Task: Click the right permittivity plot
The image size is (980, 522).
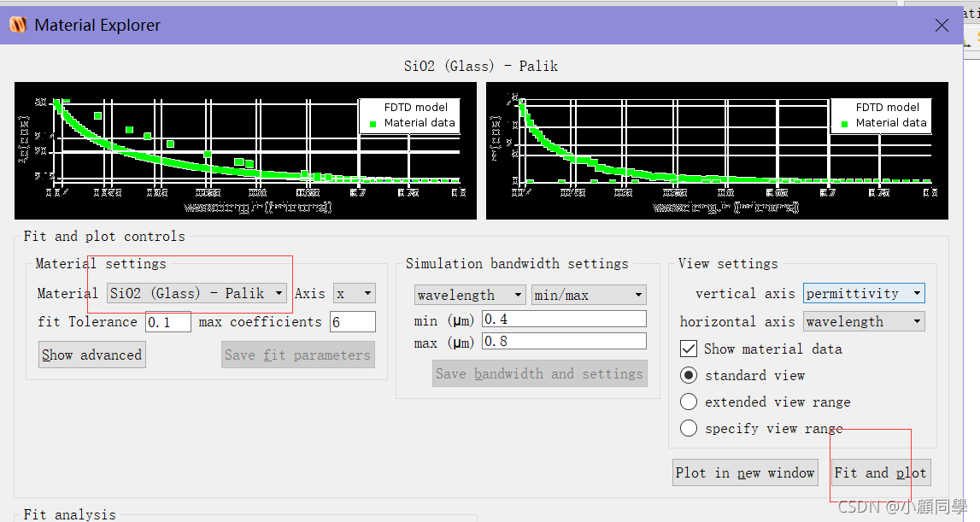Action: pyautogui.click(x=717, y=150)
